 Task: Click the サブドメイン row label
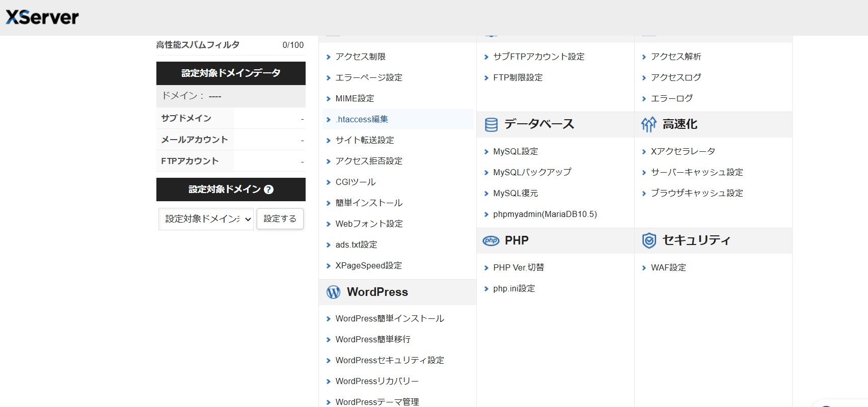tap(186, 118)
